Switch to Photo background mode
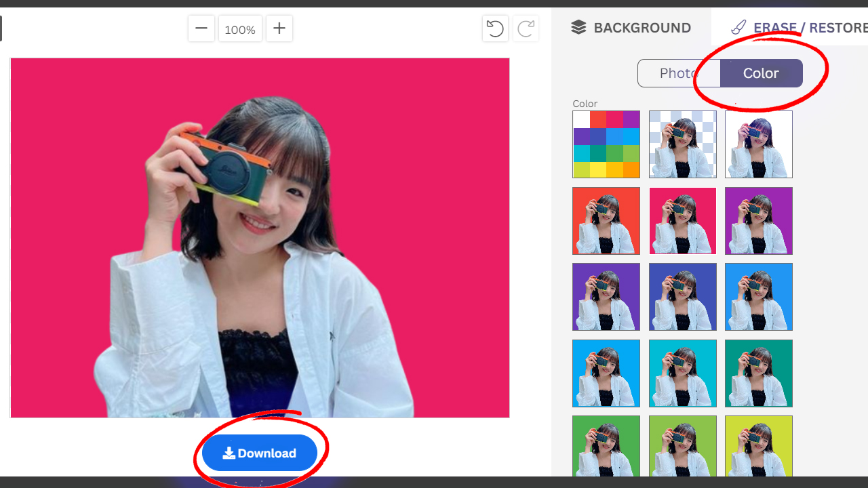Viewport: 868px width, 488px height. click(678, 73)
